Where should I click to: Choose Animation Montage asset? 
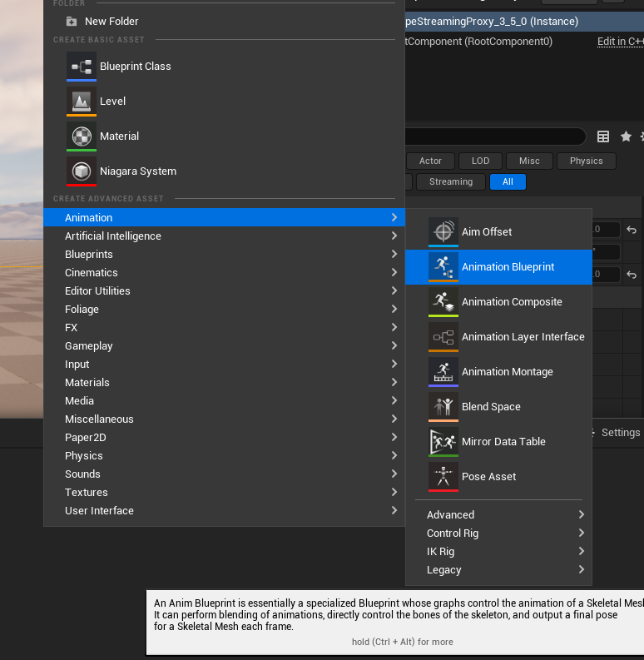[498, 371]
